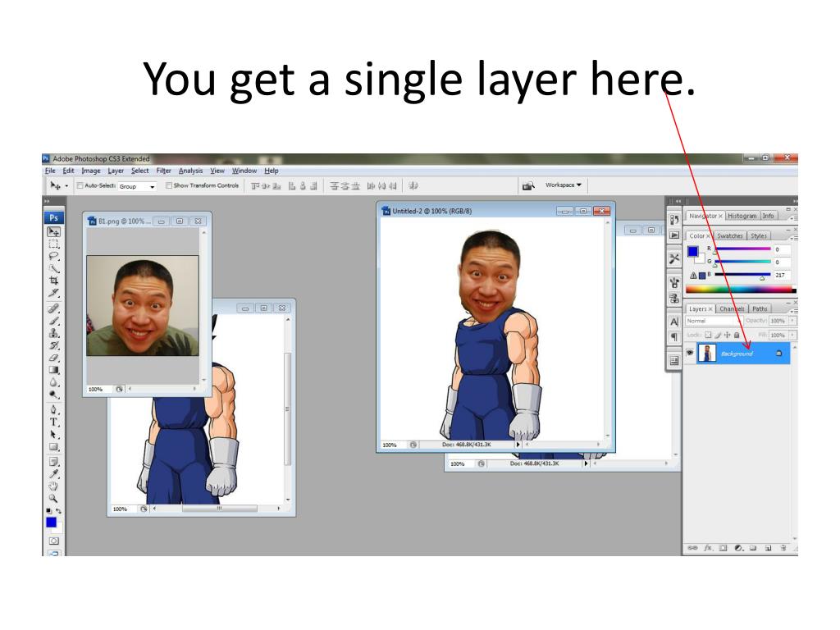This screenshot has width=840, height=630.
Task: Open the Layers panel options menu
Action: click(794, 310)
